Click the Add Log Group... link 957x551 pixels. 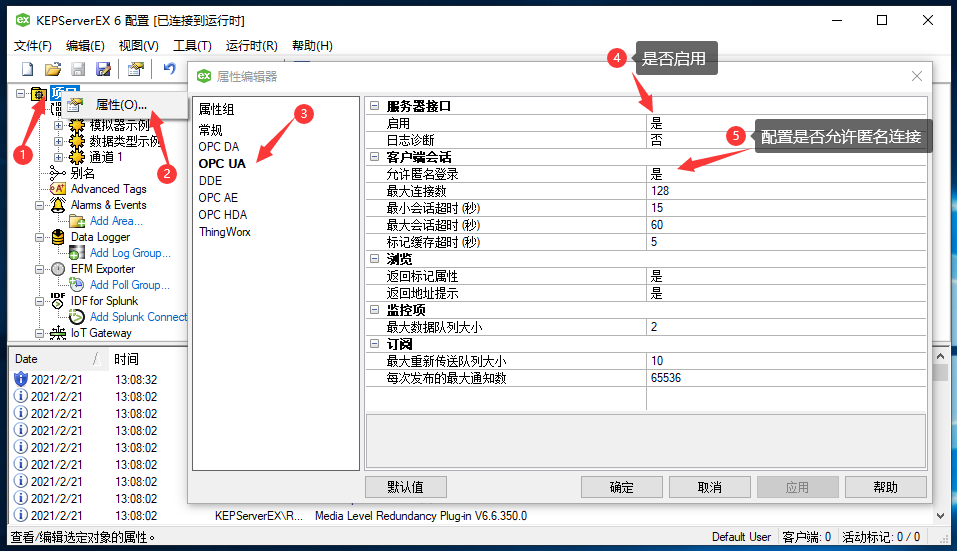click(130, 253)
